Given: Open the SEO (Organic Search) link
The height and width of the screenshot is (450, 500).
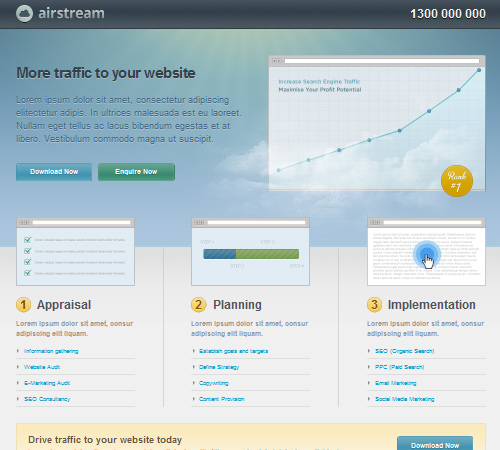Looking at the screenshot, I should [405, 351].
